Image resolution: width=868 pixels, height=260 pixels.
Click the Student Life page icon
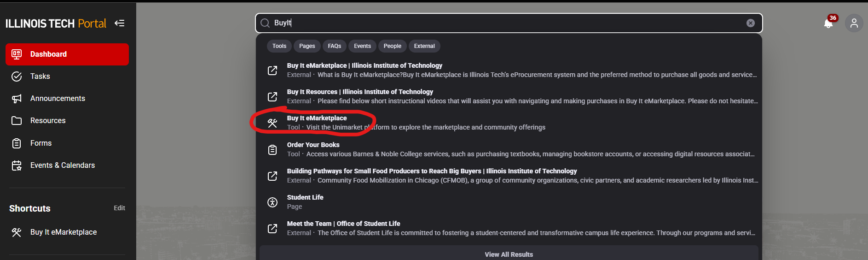pyautogui.click(x=272, y=202)
